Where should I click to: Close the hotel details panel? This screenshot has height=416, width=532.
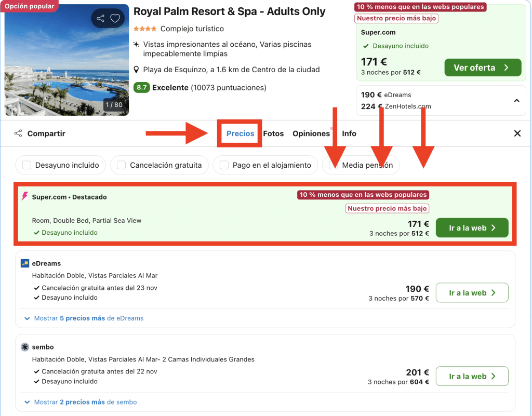(x=517, y=133)
